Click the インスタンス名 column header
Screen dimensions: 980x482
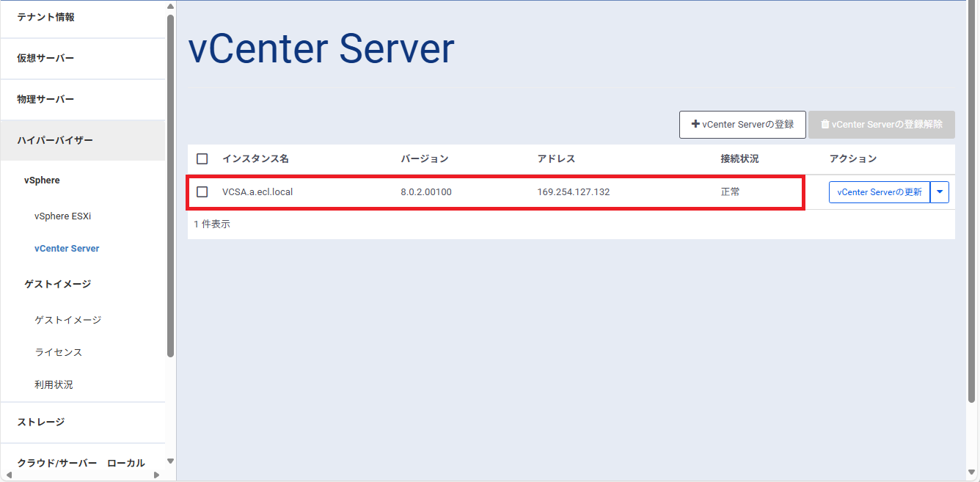coord(256,159)
